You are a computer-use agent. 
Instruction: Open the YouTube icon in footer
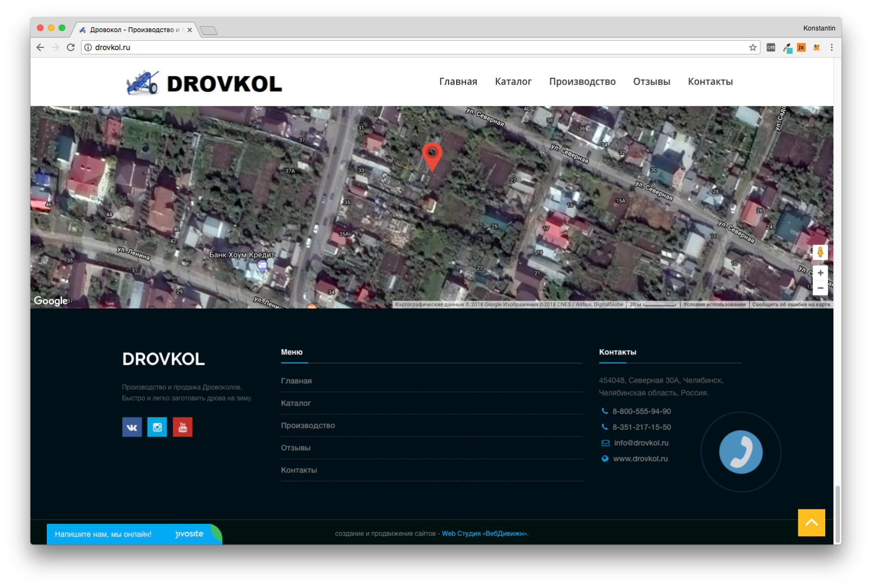[182, 427]
